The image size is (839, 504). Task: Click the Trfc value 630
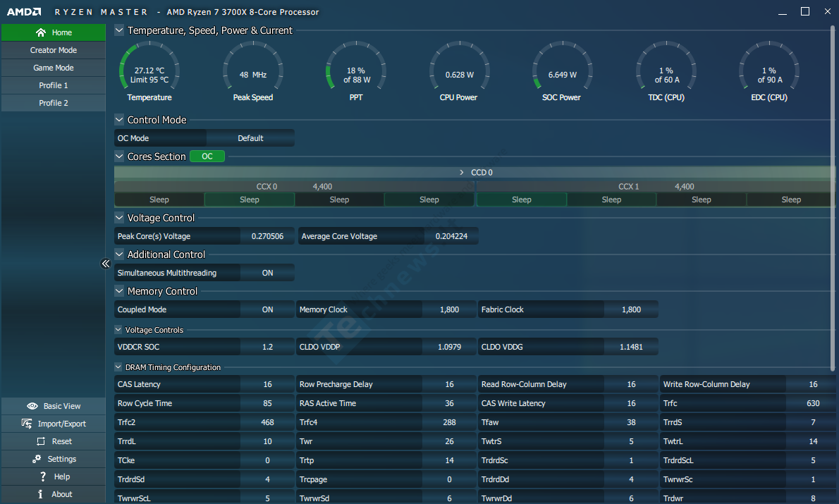click(x=814, y=403)
